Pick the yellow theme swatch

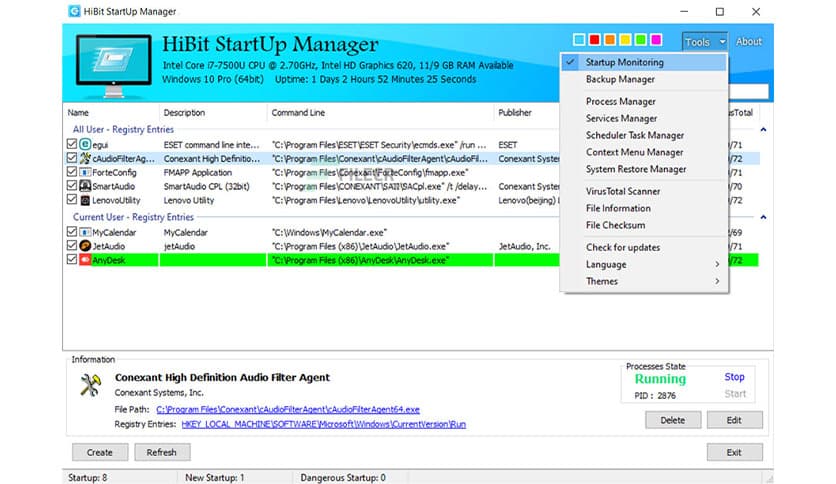coord(625,39)
